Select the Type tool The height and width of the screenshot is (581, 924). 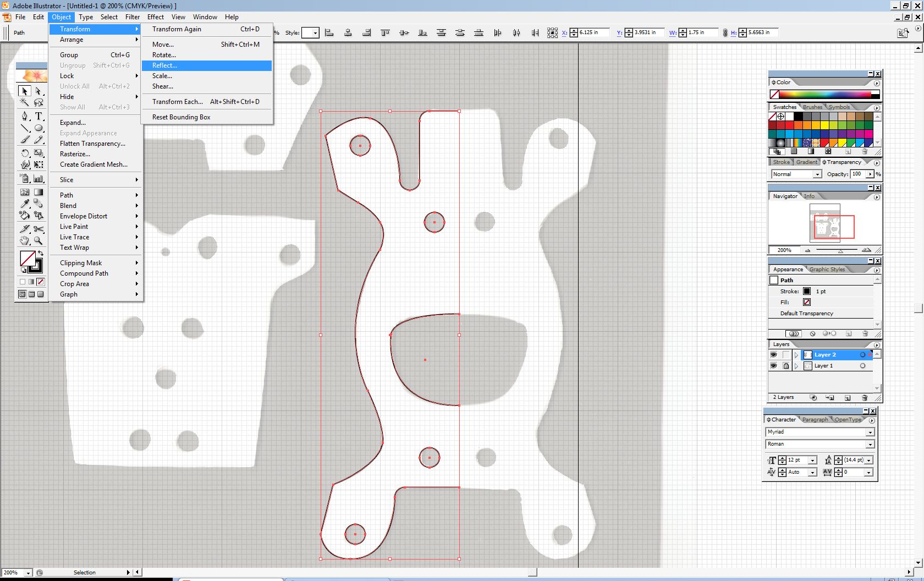tap(38, 116)
